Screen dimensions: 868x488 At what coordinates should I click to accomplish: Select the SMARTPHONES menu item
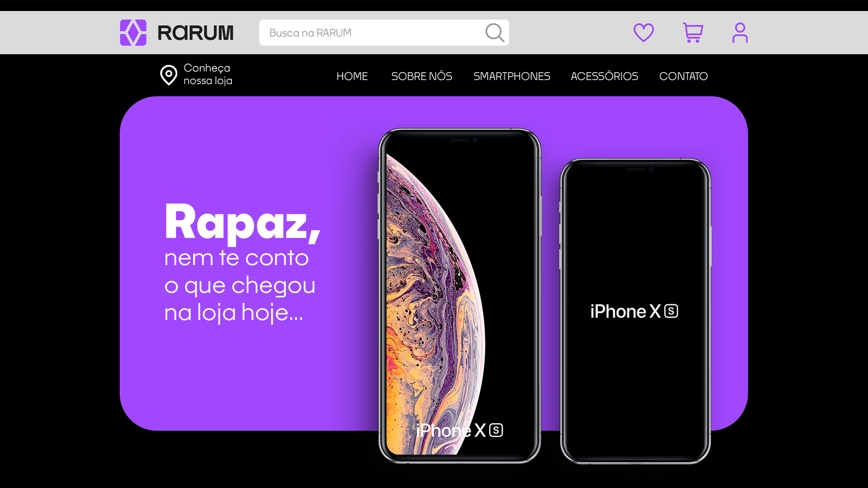pos(512,76)
